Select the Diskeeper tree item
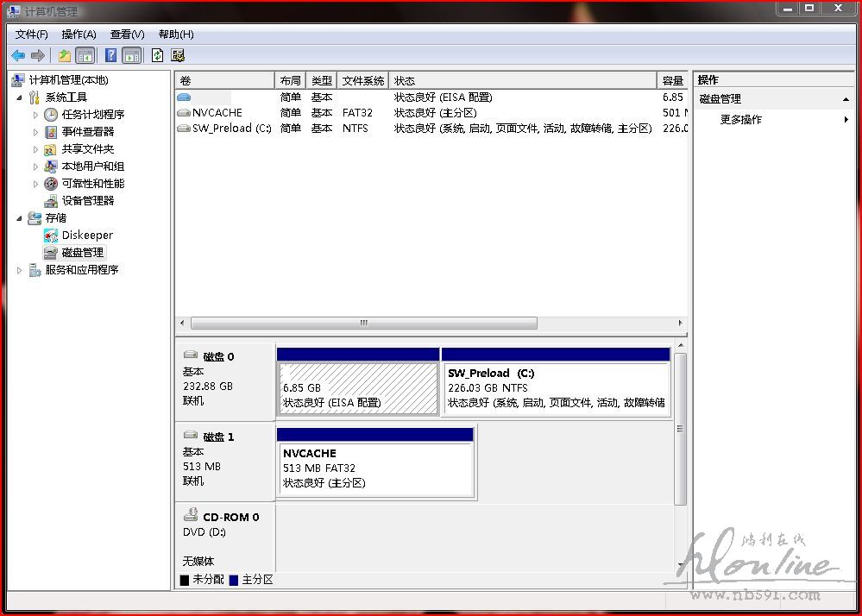Screen dimensions: 862x616 tap(87, 235)
